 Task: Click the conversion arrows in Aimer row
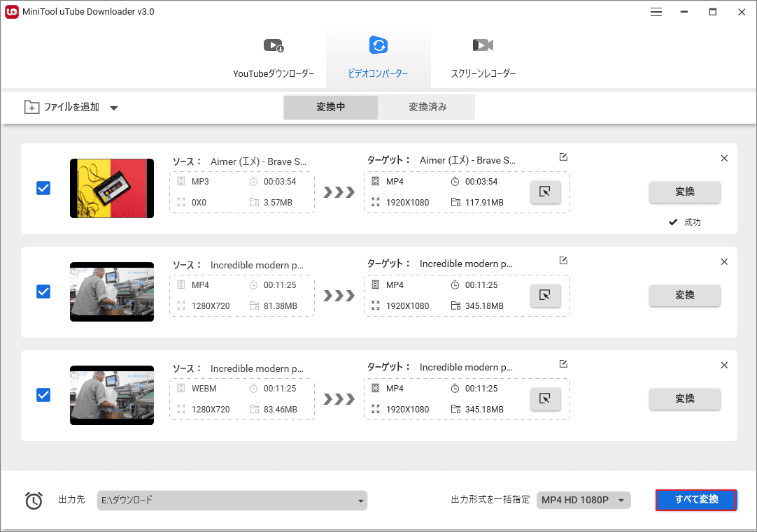[339, 192]
